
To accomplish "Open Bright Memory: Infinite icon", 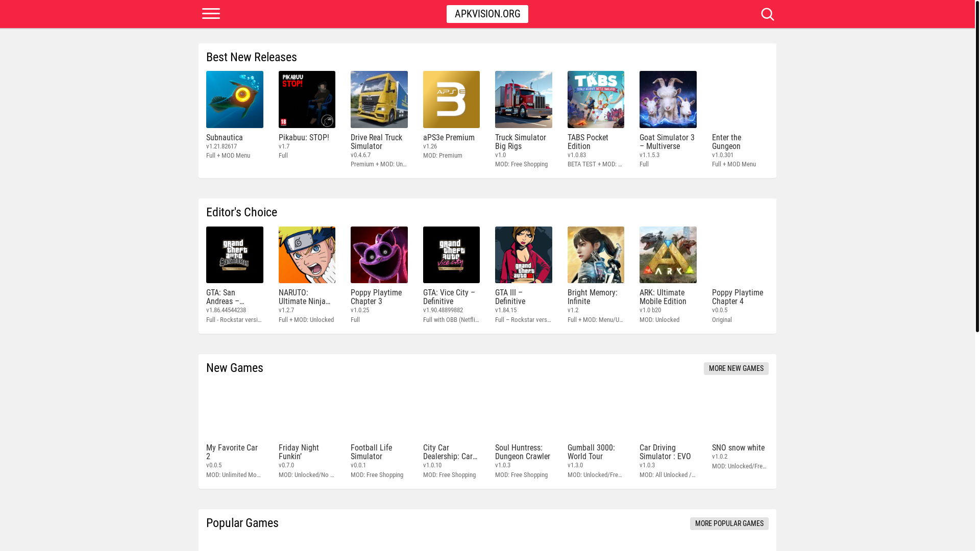I will (596, 255).
